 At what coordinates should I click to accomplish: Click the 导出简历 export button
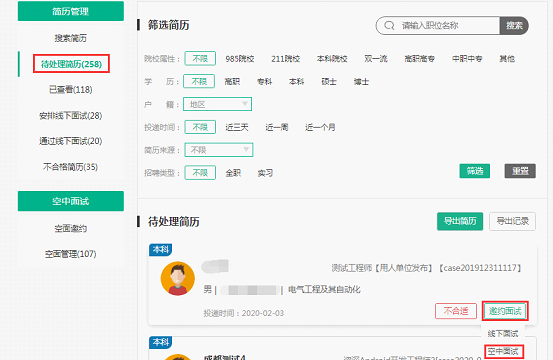point(460,221)
